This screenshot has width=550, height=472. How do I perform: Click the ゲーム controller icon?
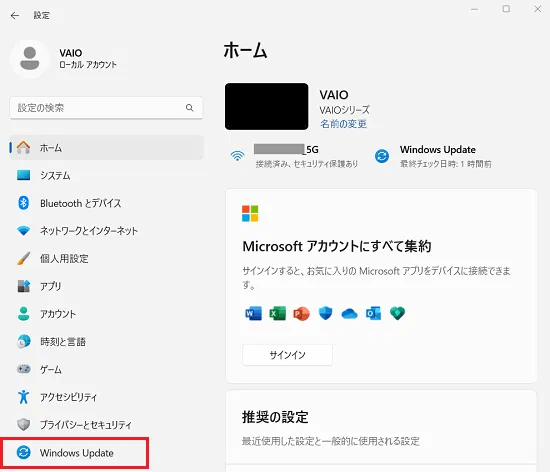(24, 369)
